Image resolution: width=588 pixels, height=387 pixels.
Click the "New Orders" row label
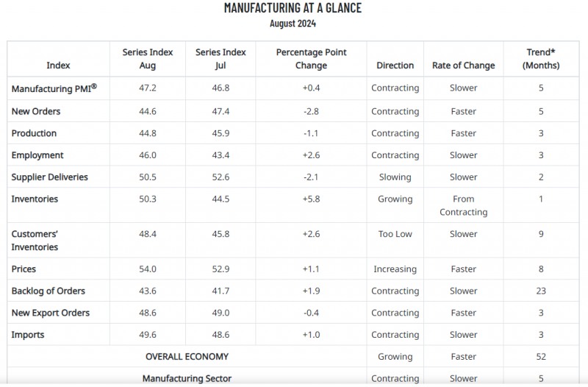[36, 112]
